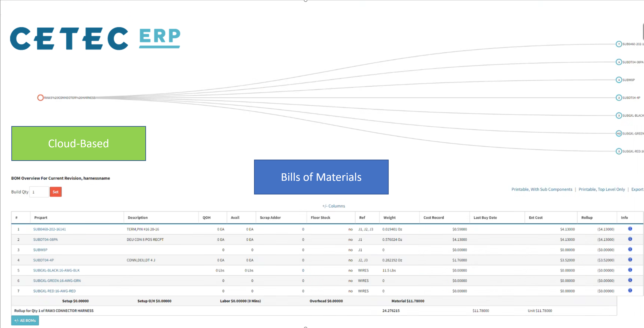Click info icon for SUBDT04-4P row
The image size is (644, 328).
[630, 259]
